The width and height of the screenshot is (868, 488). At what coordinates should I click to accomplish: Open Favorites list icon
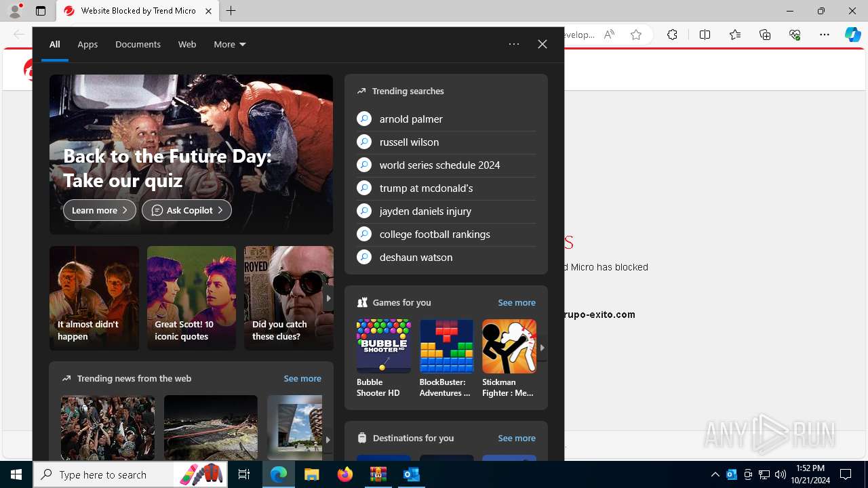pos(735,35)
